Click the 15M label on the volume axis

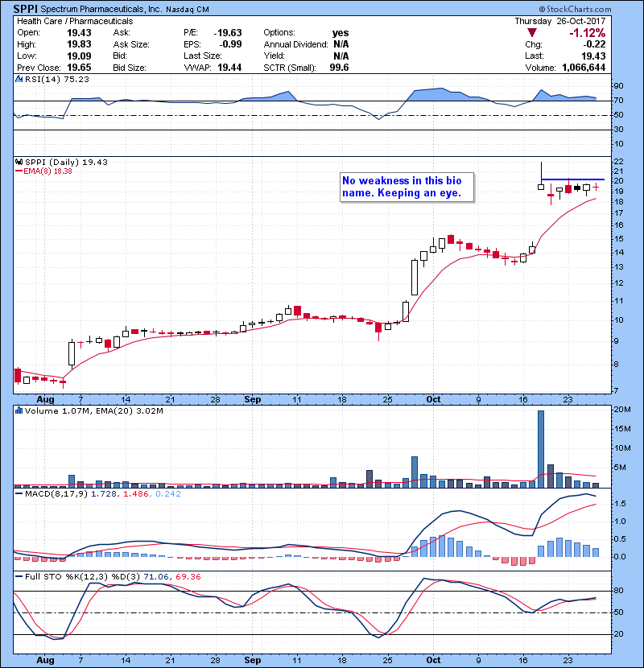[623, 429]
